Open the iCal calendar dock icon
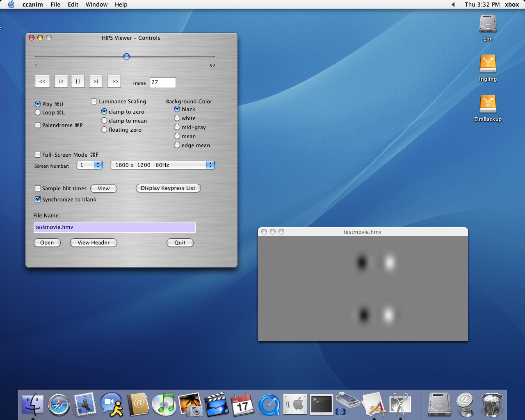The height and width of the screenshot is (420, 525). pyautogui.click(x=242, y=405)
